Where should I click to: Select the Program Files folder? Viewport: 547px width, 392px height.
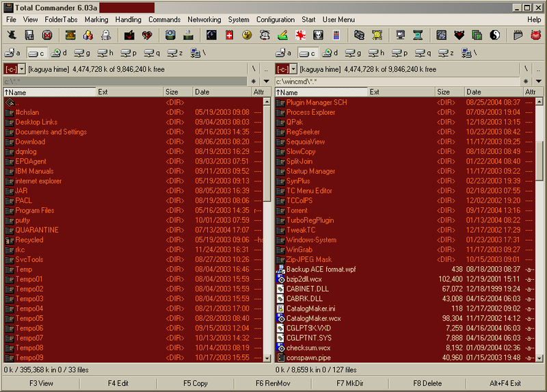[x=133, y=211]
